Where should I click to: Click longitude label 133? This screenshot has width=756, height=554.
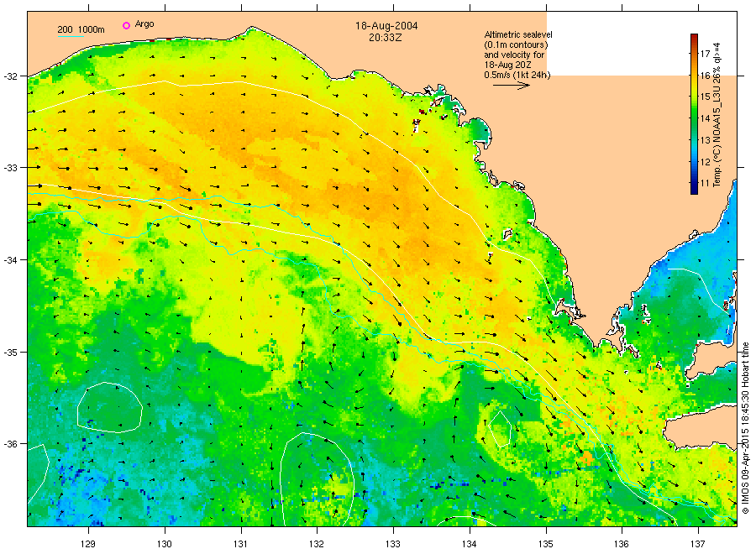[x=393, y=544]
